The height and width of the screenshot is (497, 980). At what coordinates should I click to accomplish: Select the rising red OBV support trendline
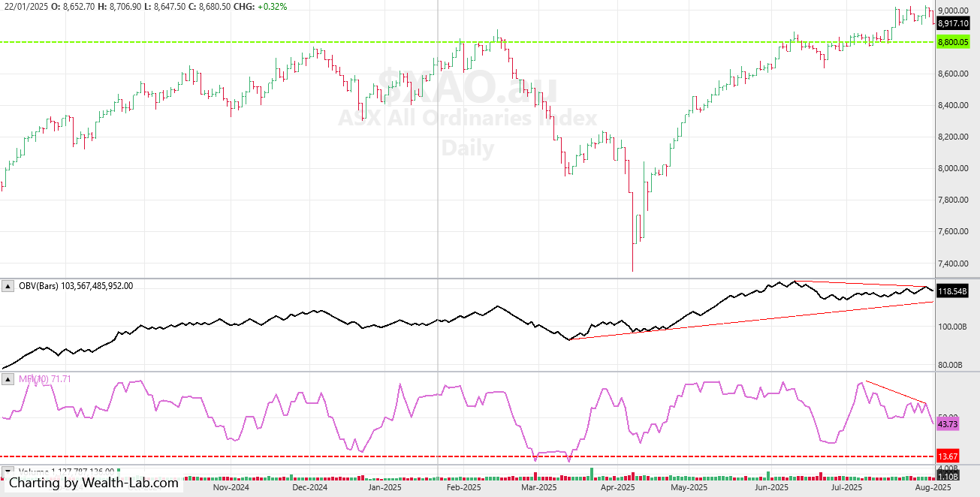click(751, 321)
